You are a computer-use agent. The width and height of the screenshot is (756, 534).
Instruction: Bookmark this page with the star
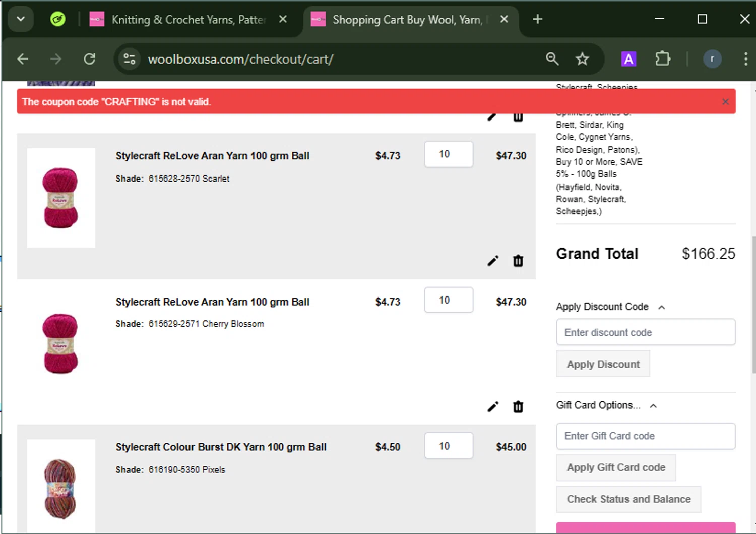[582, 59]
